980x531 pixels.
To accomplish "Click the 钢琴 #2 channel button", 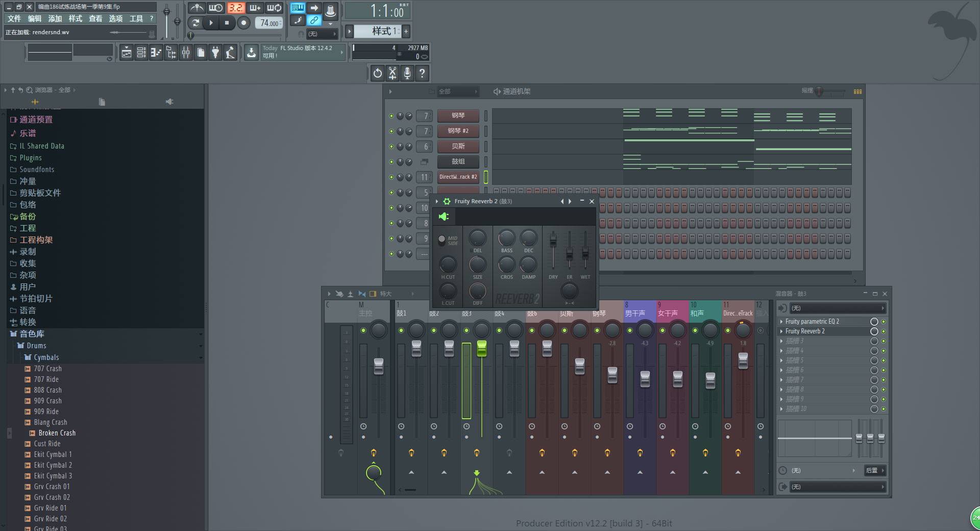I will (x=458, y=131).
